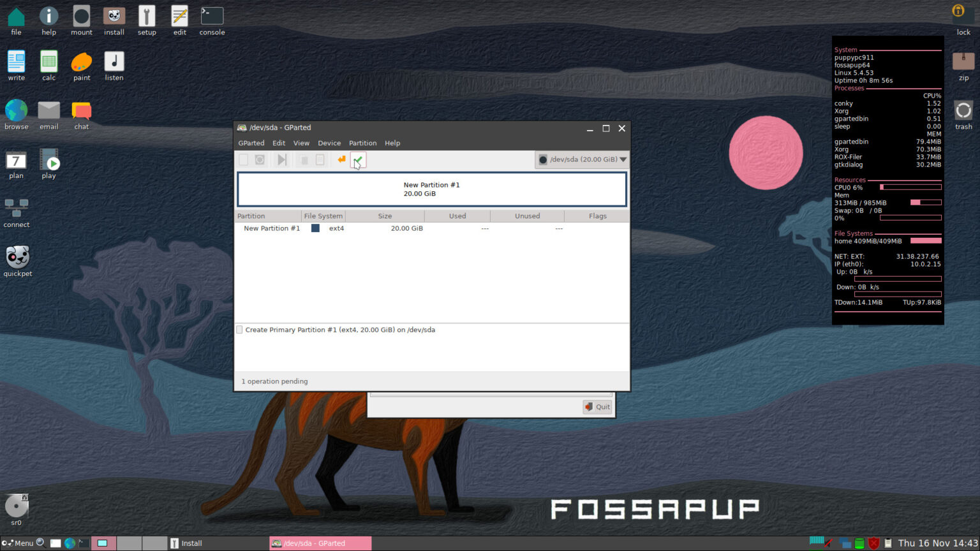980x551 pixels.
Task: Select the Create Primary Partition checkbox
Action: [239, 330]
